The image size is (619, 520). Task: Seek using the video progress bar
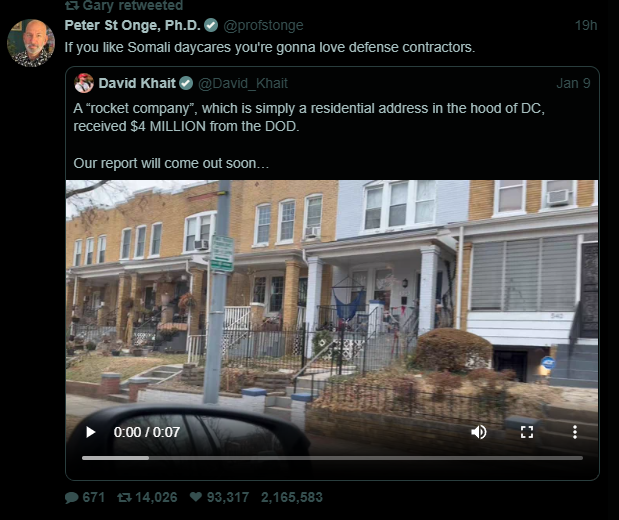tap(332, 458)
